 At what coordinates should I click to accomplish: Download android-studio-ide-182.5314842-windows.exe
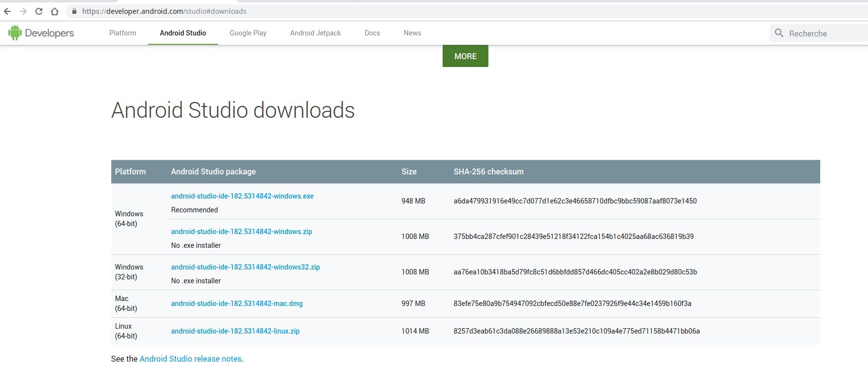[242, 196]
